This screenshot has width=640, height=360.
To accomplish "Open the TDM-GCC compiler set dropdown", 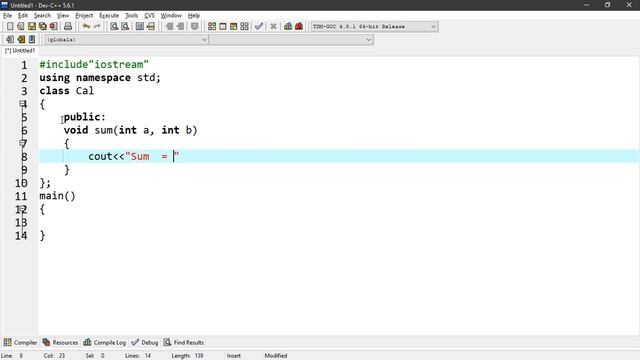I will pyautogui.click(x=374, y=27).
